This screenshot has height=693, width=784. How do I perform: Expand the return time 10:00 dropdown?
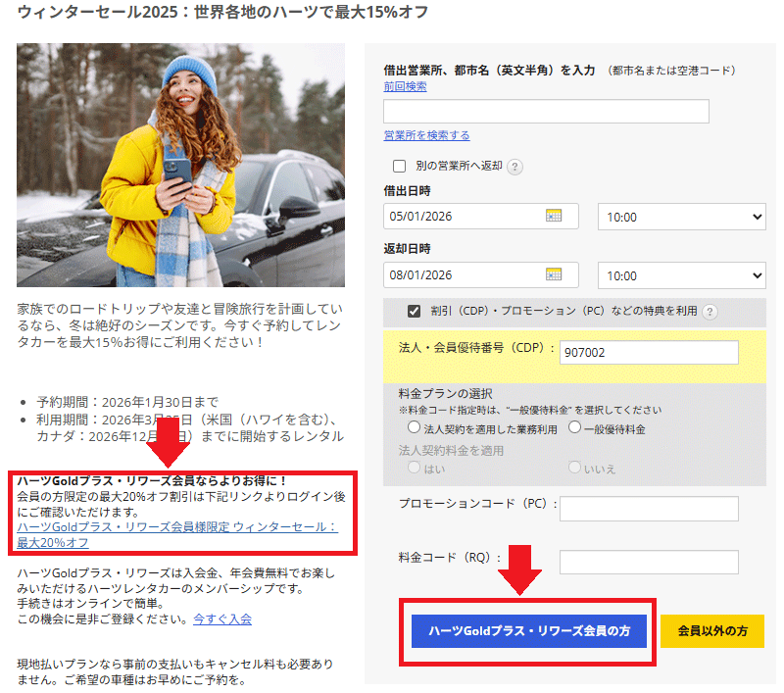[681, 275]
